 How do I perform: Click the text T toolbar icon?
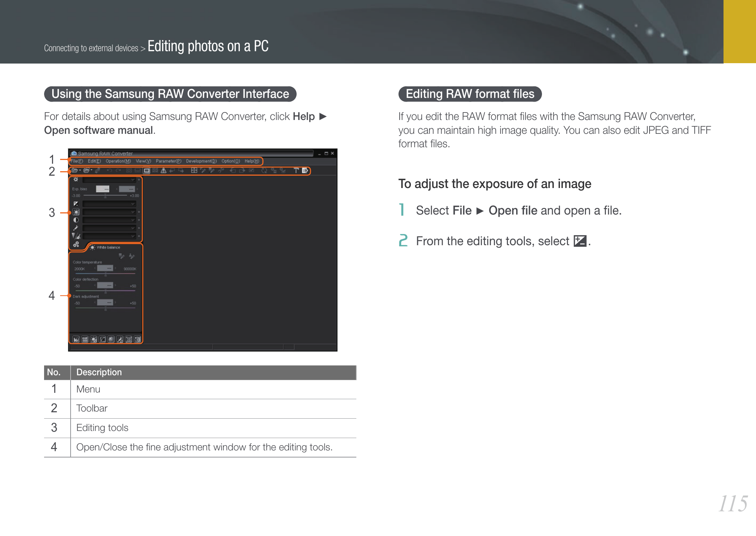(x=296, y=170)
